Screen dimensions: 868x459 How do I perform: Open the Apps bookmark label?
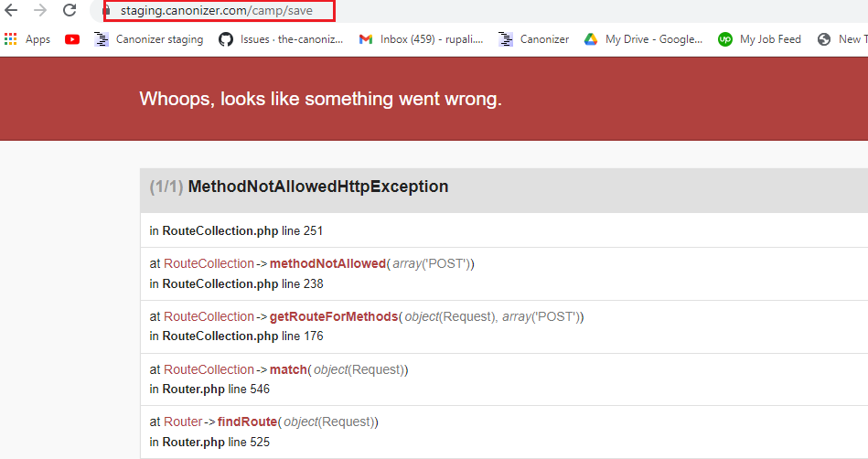coord(38,39)
